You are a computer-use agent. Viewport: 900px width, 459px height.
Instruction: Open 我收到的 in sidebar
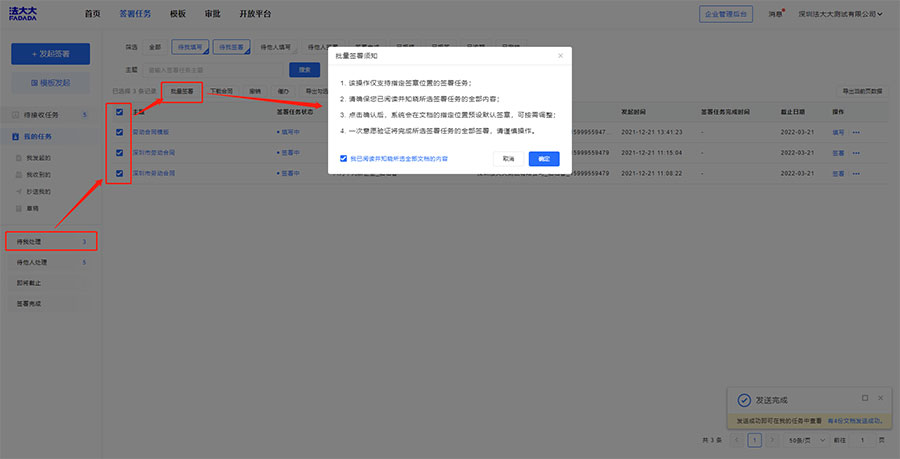38,174
